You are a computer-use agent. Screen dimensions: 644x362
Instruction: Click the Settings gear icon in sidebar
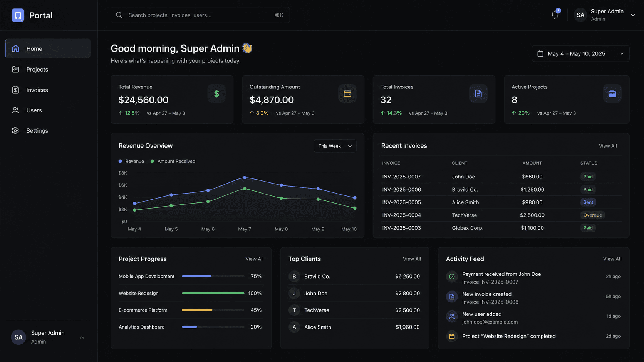[x=15, y=131]
